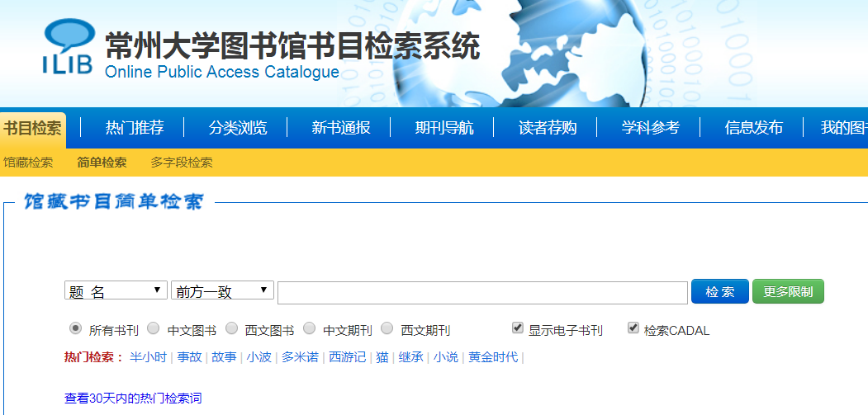This screenshot has width=868, height=415.
Task: Open the 书目检索 tab
Action: click(x=33, y=129)
